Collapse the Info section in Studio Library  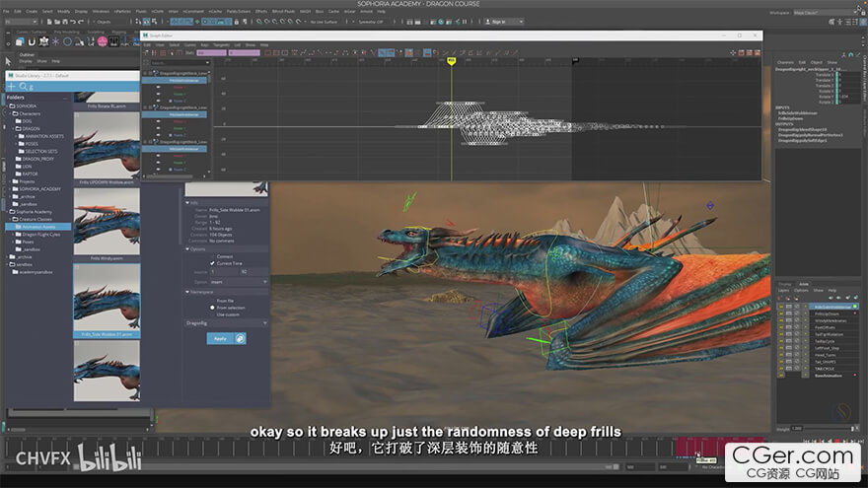click(187, 203)
